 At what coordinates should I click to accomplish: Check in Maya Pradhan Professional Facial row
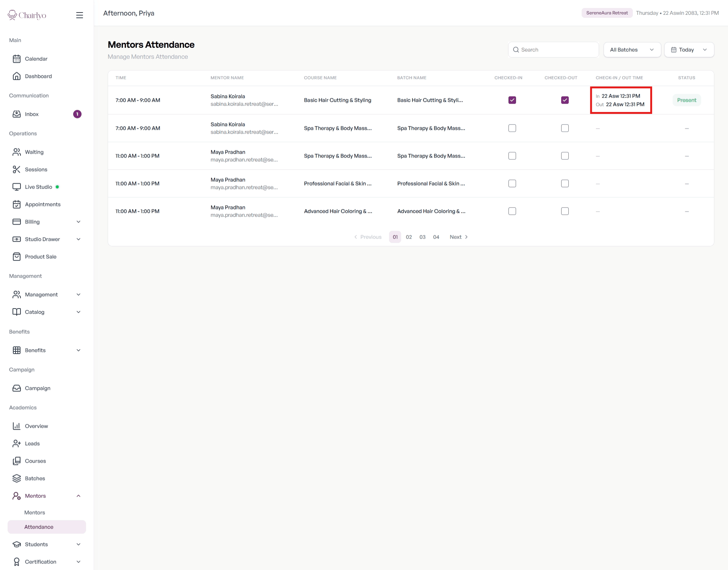512,184
